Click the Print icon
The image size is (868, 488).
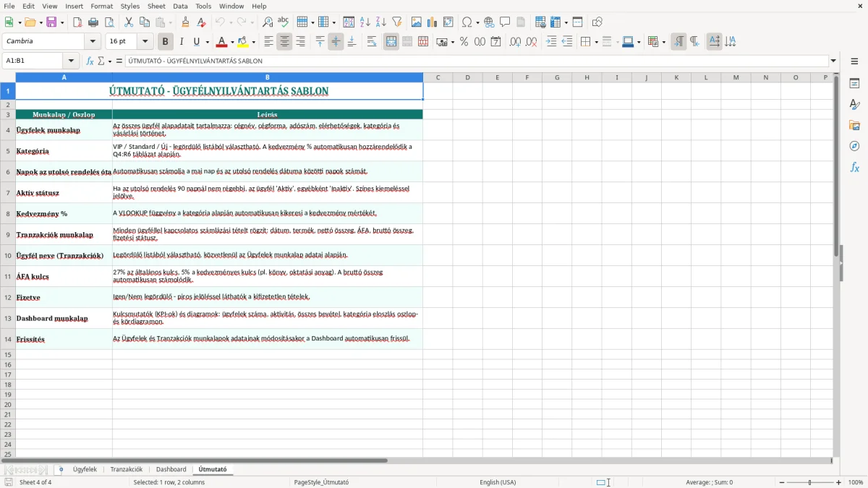[x=93, y=22]
